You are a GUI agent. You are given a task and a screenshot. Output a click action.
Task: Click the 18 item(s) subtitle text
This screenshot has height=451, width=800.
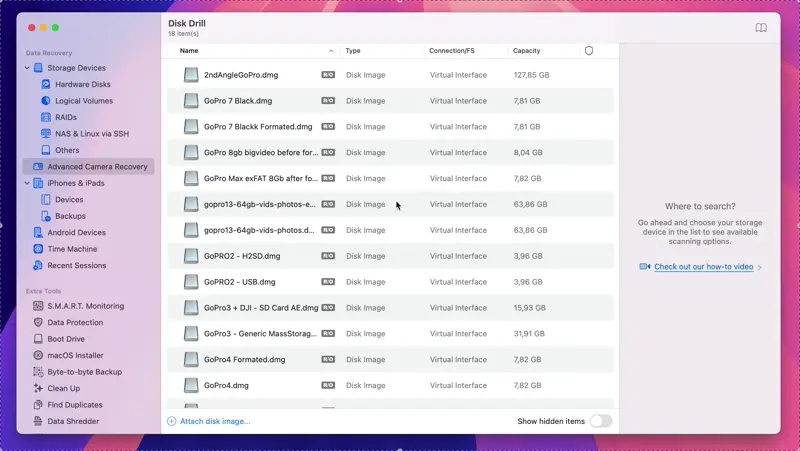click(183, 34)
